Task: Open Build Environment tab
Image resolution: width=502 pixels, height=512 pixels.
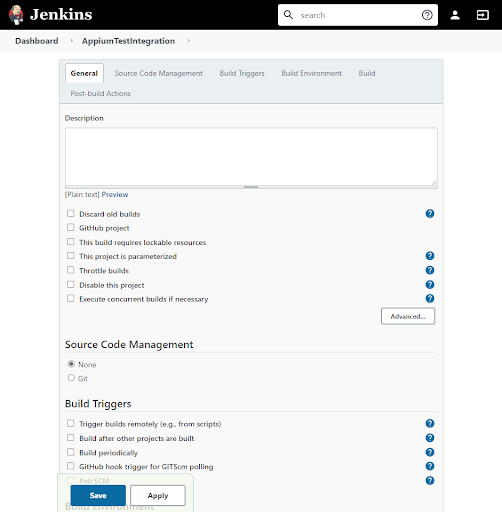Action: click(x=312, y=73)
